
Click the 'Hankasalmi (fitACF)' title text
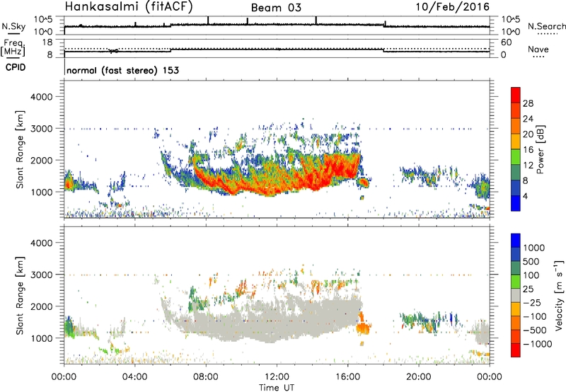pyautogui.click(x=129, y=7)
